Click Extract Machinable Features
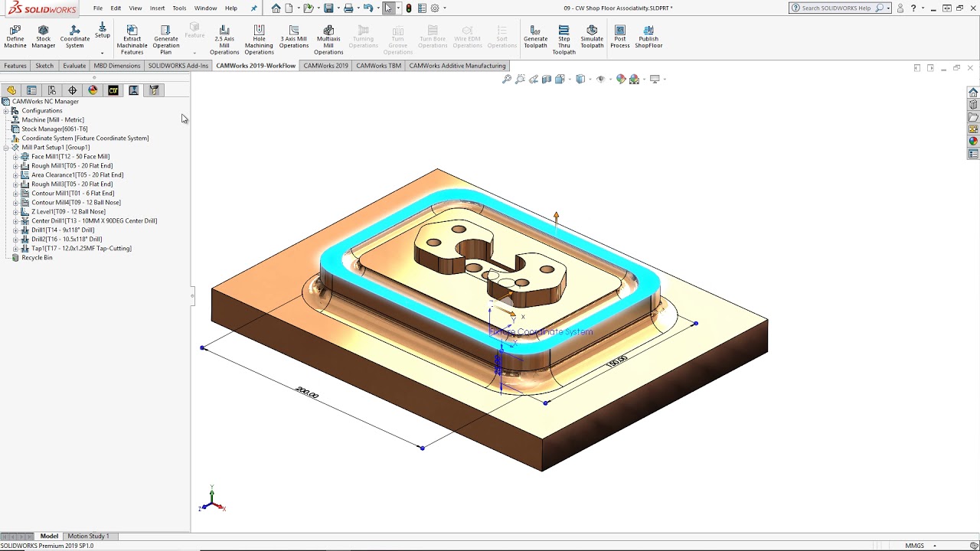 point(132,40)
